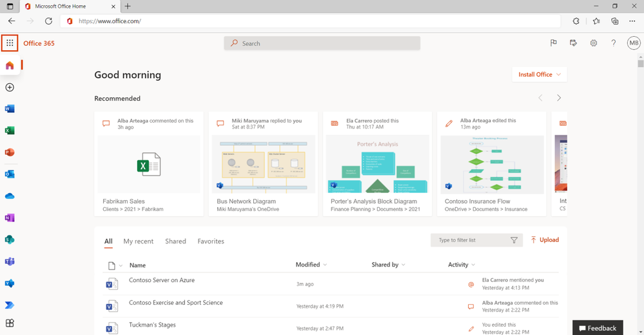Launch OneNote from the sidebar

(10, 218)
